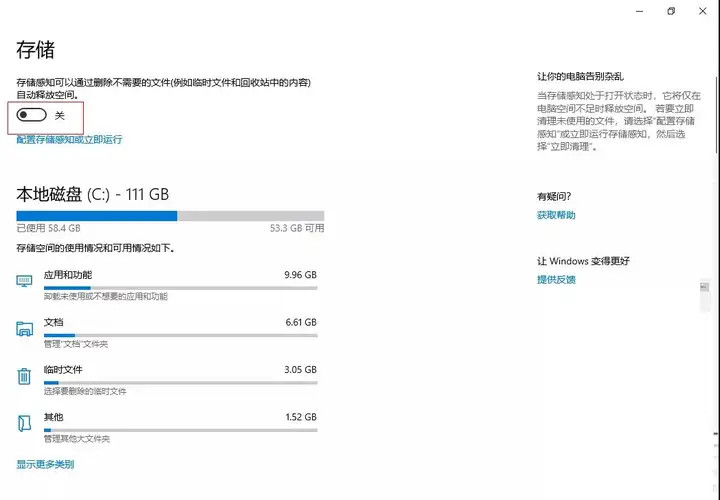This screenshot has width=720, height=500.
Task: Toggle the Storage Sense switch on
Action: click(x=31, y=115)
